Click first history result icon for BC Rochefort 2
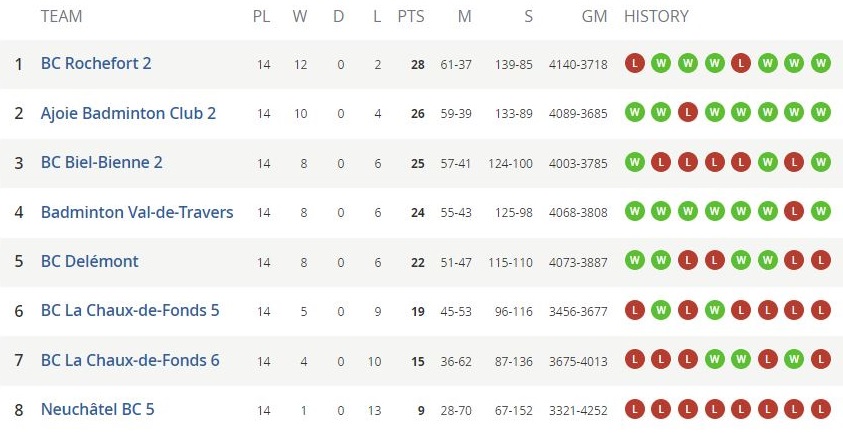The height and width of the screenshot is (435, 843). 634,63
